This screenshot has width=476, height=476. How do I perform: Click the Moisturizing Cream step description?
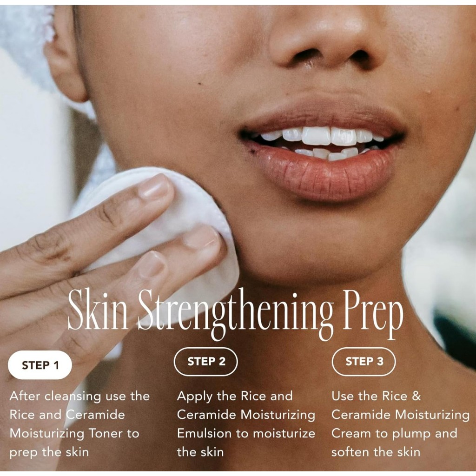click(x=400, y=424)
